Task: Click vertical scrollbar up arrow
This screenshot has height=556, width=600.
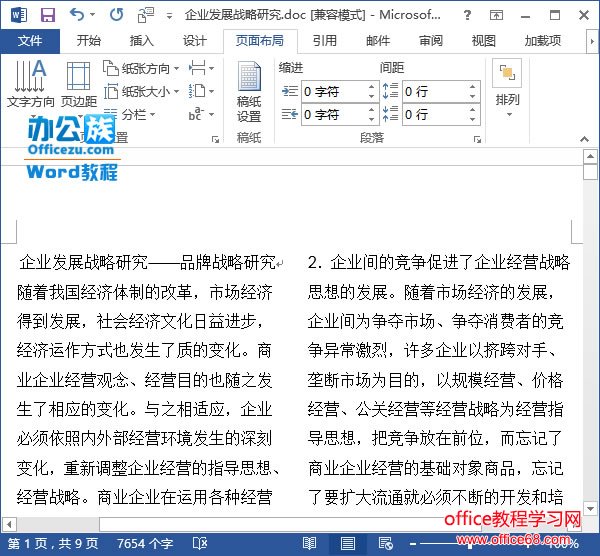Action: (590, 156)
